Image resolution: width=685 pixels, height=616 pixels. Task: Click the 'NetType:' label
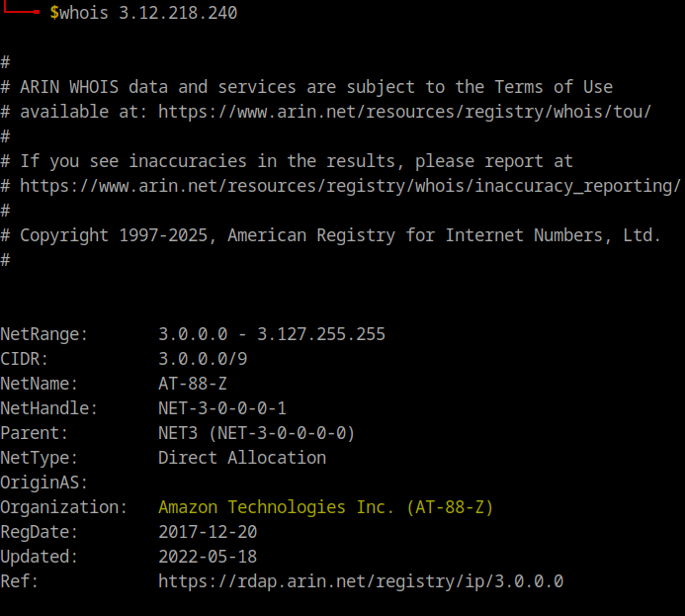[39, 458]
